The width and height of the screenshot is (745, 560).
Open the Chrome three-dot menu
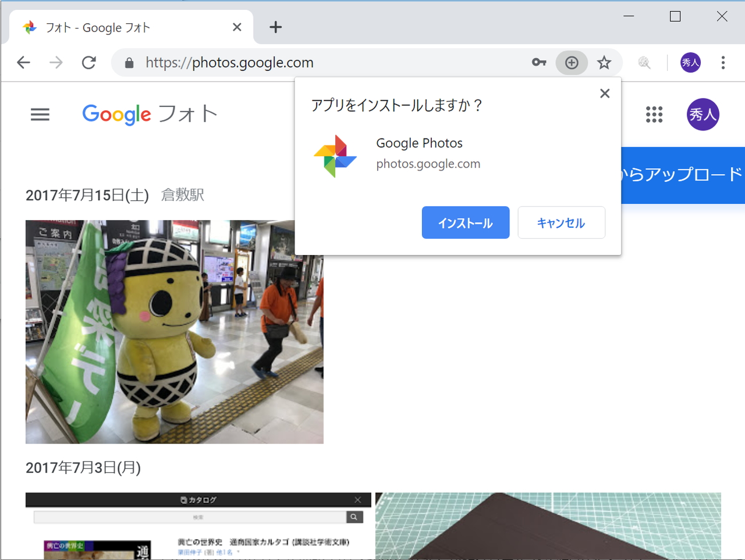(723, 62)
